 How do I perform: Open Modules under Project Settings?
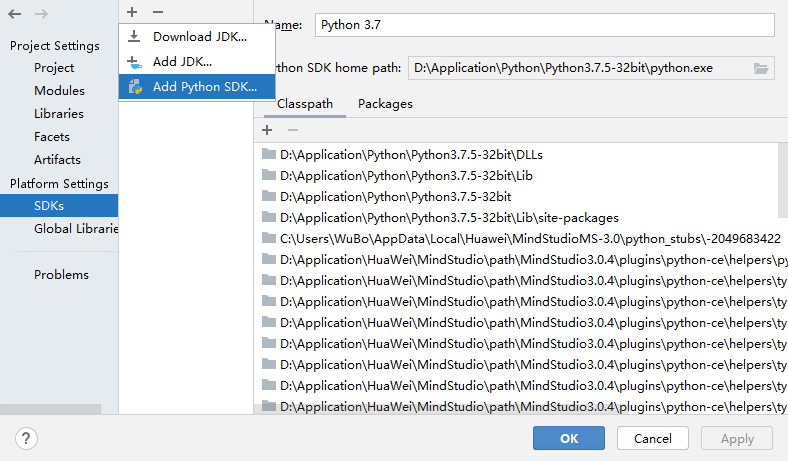point(59,91)
